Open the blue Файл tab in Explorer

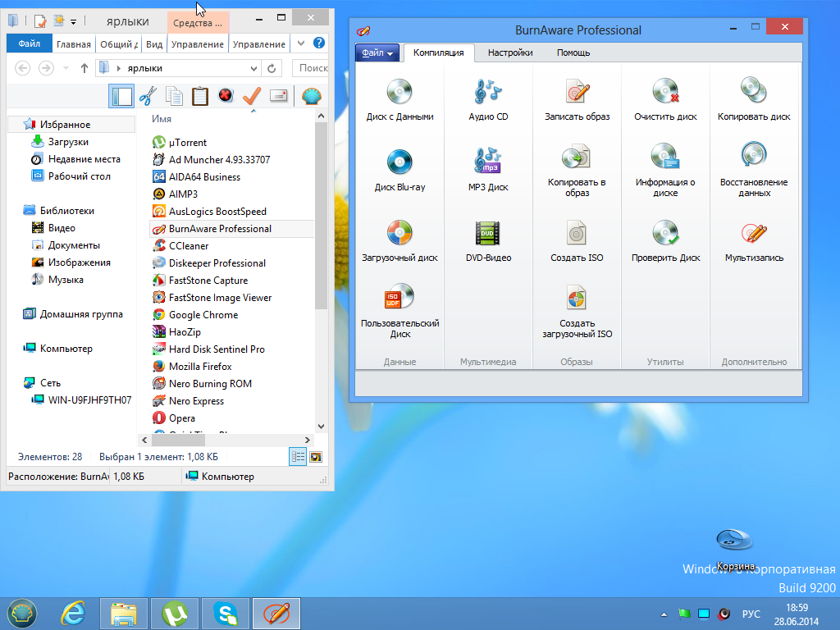click(x=30, y=43)
